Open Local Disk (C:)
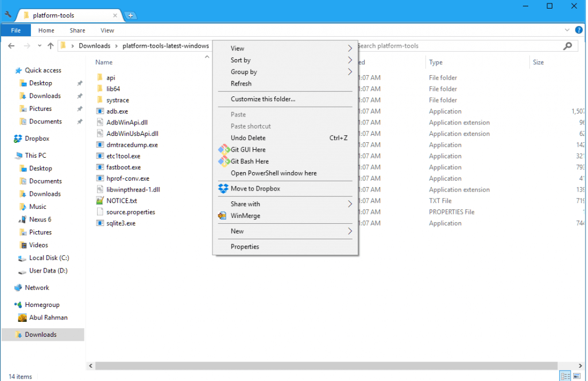Screen dimensions: 588x381 [49, 258]
